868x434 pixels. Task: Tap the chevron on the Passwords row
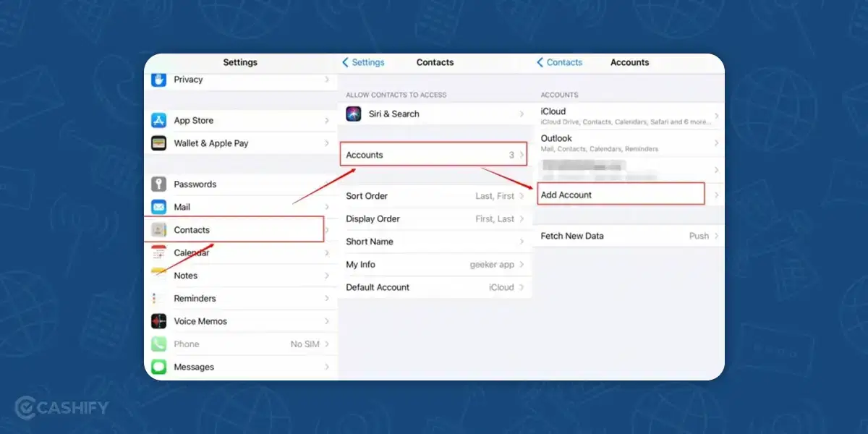327,184
